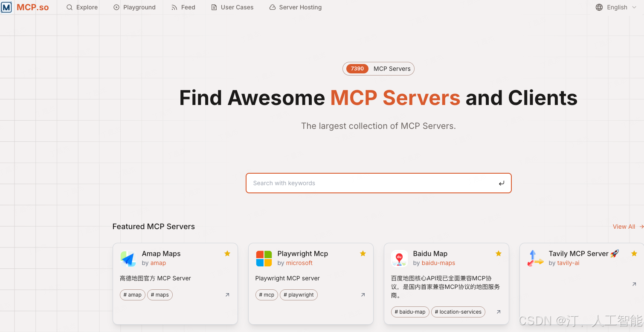Open the User Cases page
Viewport: 644px width, 332px height.
pyautogui.click(x=232, y=7)
